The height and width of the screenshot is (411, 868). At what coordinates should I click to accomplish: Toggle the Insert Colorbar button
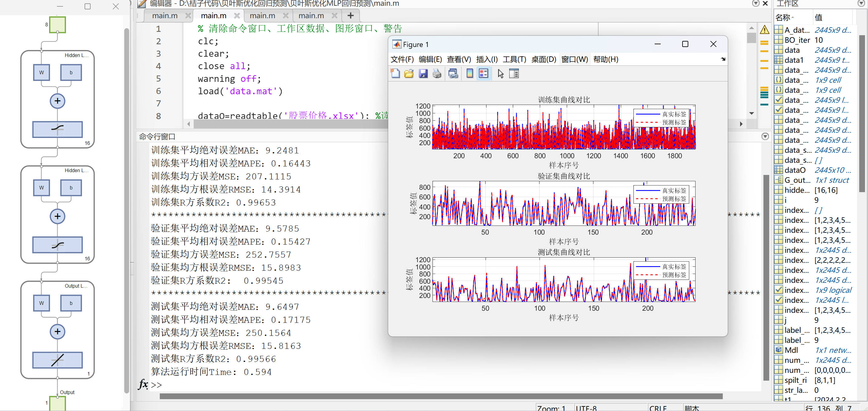click(469, 73)
